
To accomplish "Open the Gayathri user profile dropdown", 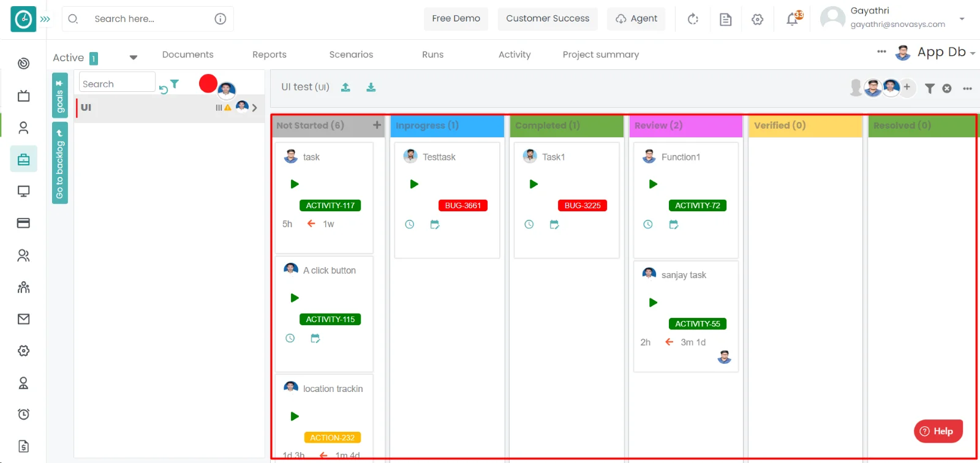I will pos(962,19).
